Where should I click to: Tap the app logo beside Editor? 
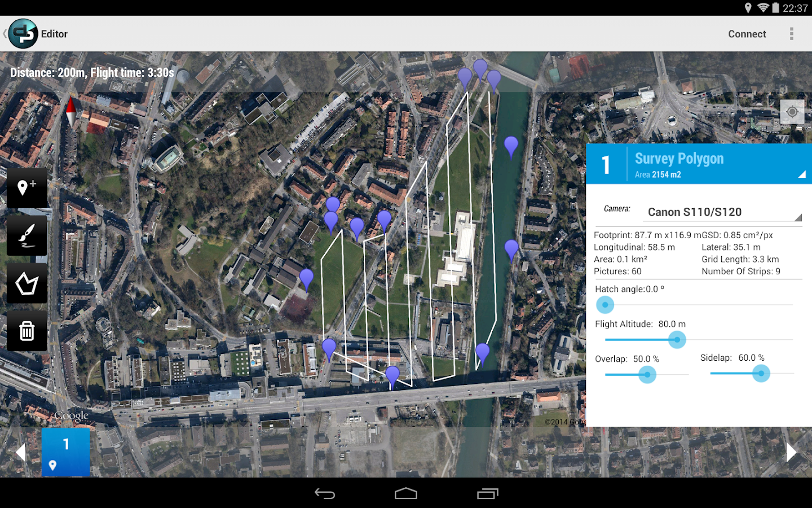(x=23, y=33)
